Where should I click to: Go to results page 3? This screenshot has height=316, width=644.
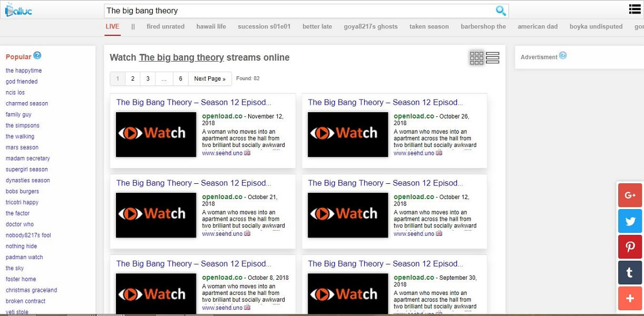pyautogui.click(x=148, y=78)
